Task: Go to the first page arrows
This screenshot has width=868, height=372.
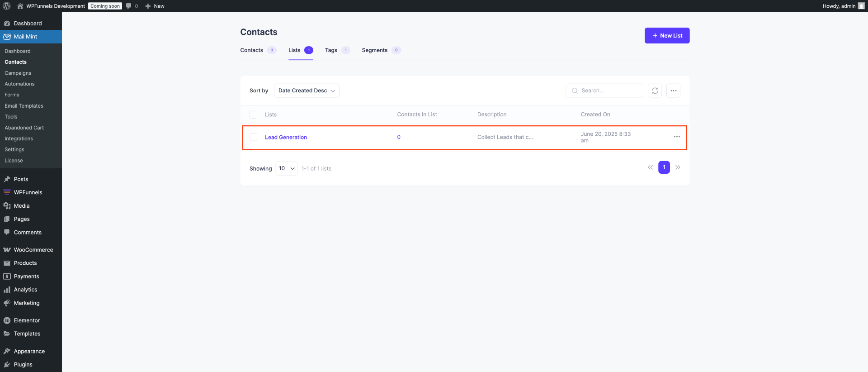Action: click(x=650, y=167)
